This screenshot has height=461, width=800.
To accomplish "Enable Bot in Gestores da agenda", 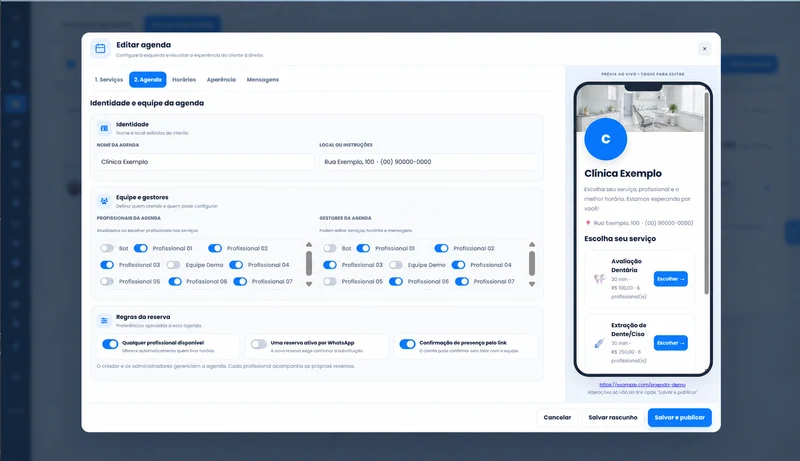I will (x=330, y=248).
